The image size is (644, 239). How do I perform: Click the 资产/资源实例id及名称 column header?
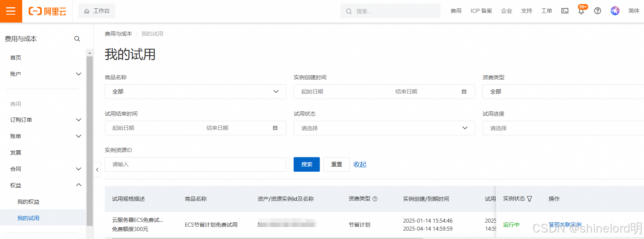(x=286, y=199)
